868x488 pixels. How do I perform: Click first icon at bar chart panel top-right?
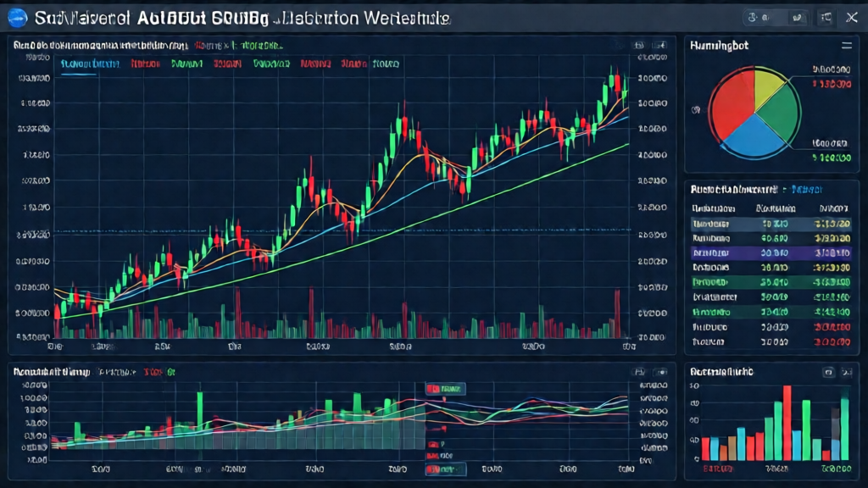click(827, 372)
